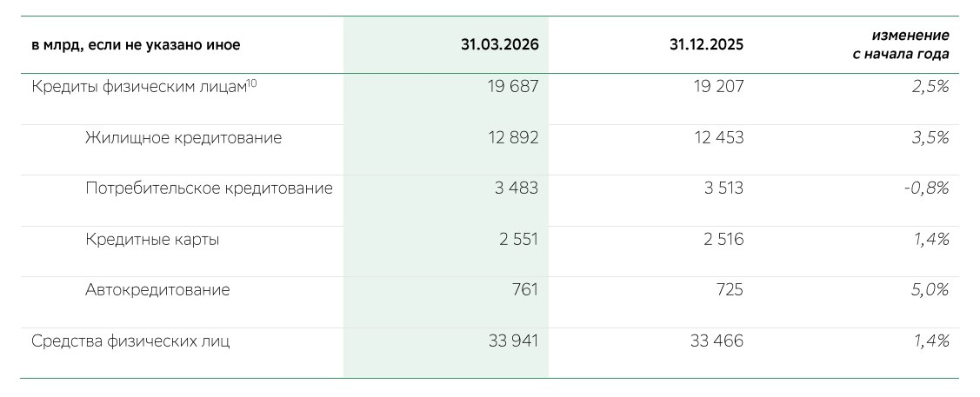Select the 'Кредитные карты' row label
This screenshot has height=397, width=980.
tap(152, 240)
